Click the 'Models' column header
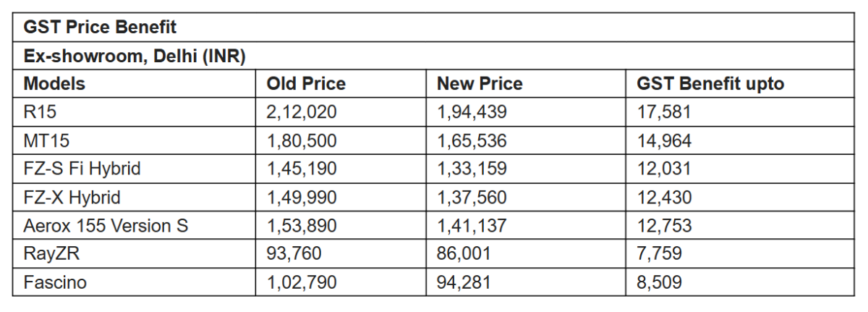 (54, 84)
